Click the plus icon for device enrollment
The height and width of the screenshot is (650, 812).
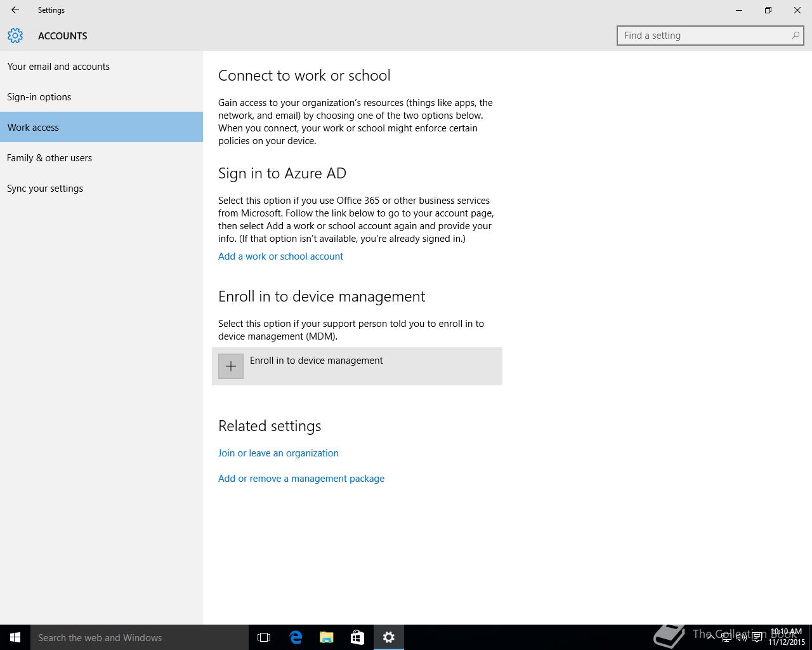(231, 366)
